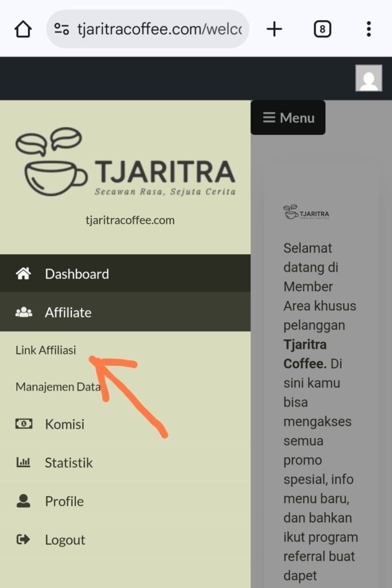Image resolution: width=392 pixels, height=588 pixels.
Task: Click the tjaritracoffee.com text under the logo
Action: (x=130, y=220)
